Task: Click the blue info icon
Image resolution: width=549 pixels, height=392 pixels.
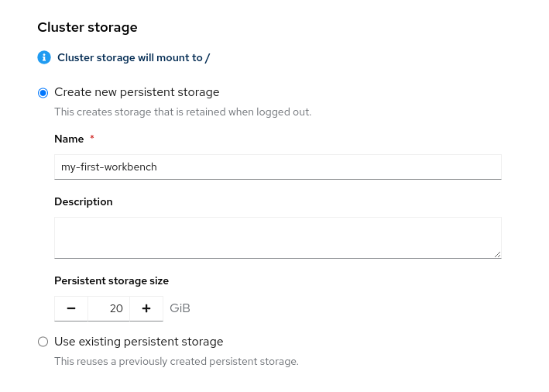Action: tap(43, 57)
